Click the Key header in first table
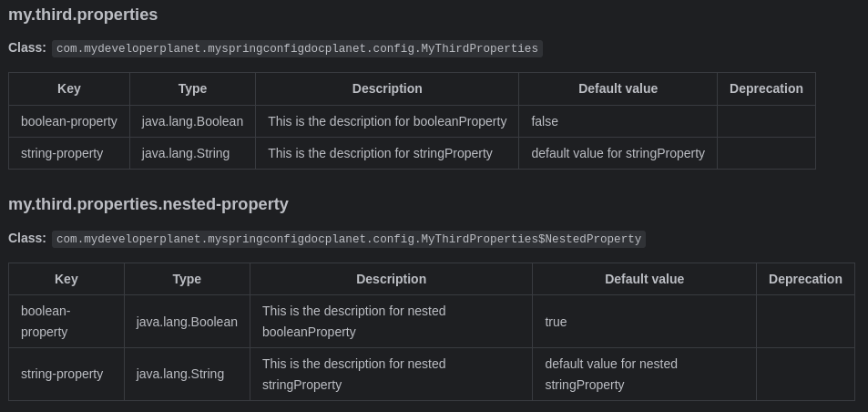The width and height of the screenshot is (868, 412). coord(69,88)
